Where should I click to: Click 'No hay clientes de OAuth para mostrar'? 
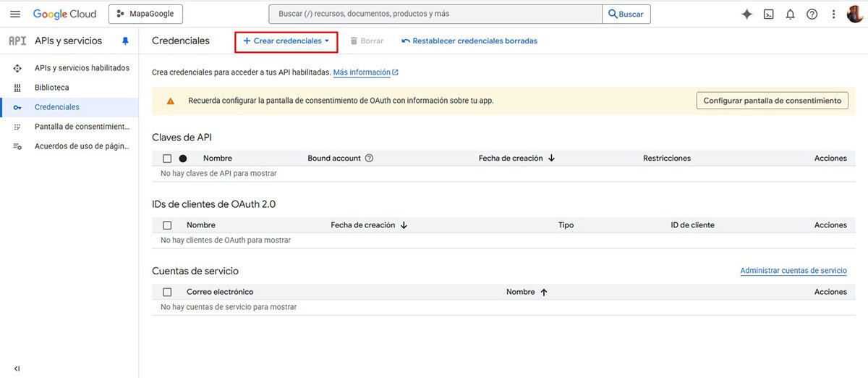point(226,240)
